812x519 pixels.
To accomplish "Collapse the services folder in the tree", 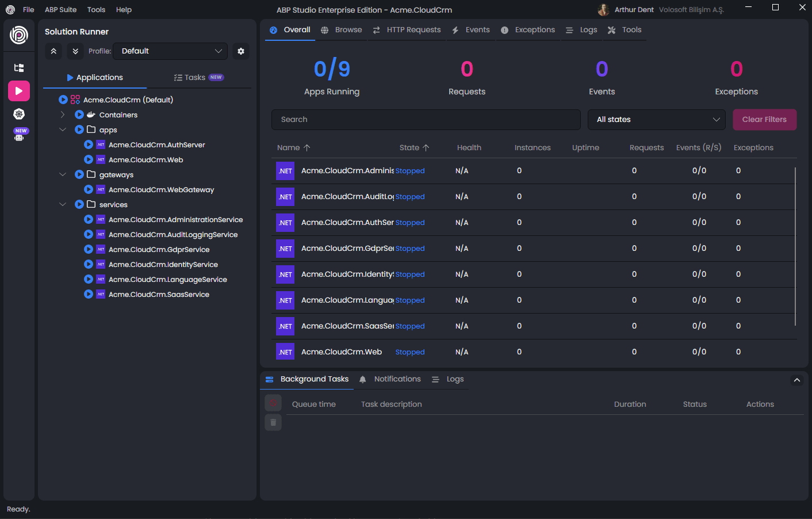I will [63, 204].
